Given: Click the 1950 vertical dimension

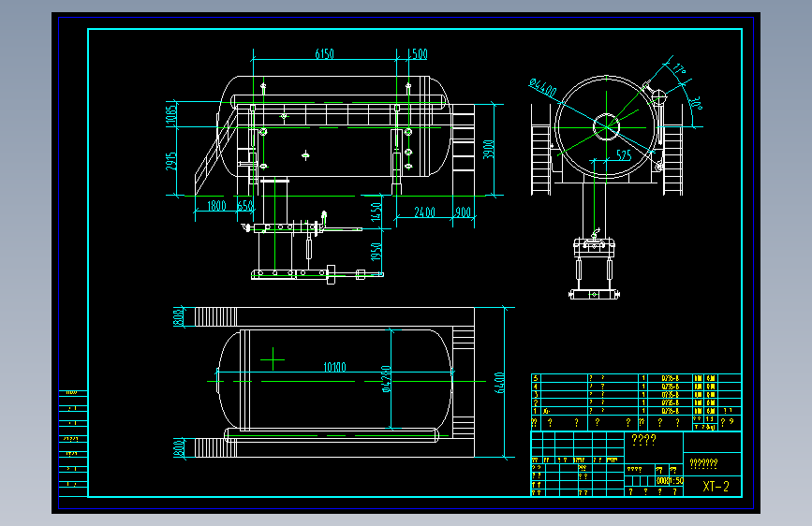Looking at the screenshot, I should point(376,252).
